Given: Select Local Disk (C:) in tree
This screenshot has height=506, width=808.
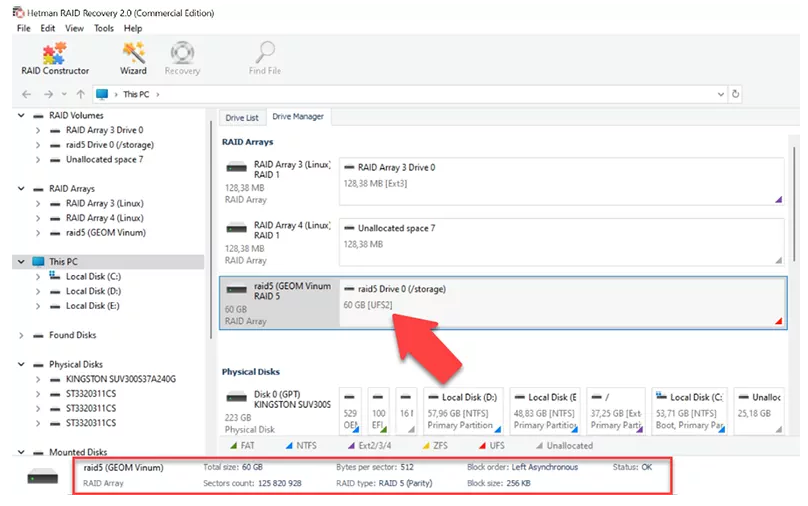Looking at the screenshot, I should (x=93, y=277).
